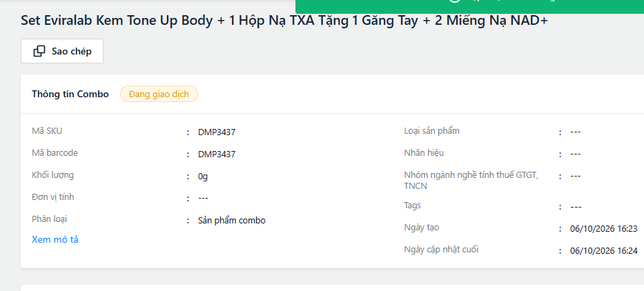Click the Phân loại label
The height and width of the screenshot is (291, 644).
coord(49,219)
